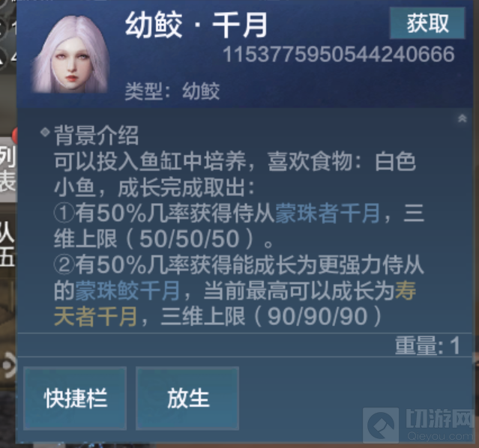The height and width of the screenshot is (448, 479).
Task: Click the item ID number 115377595054424​0666
Action: 339,55
